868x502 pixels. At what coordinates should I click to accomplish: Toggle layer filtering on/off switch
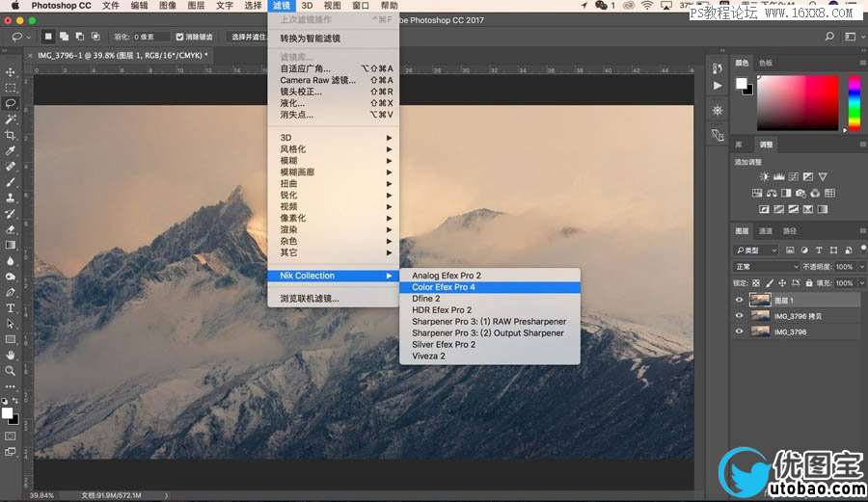pos(862,249)
